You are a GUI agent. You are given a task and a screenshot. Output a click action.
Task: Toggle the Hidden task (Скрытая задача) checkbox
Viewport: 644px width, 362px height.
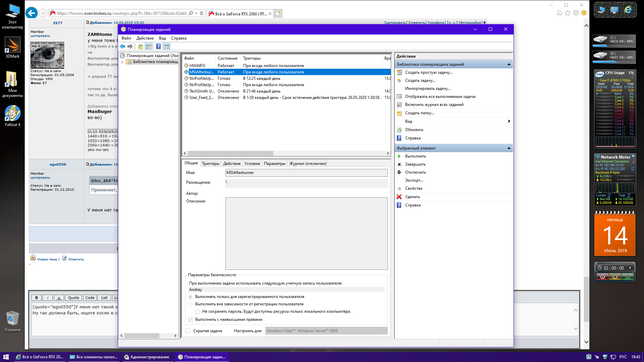[x=187, y=331]
